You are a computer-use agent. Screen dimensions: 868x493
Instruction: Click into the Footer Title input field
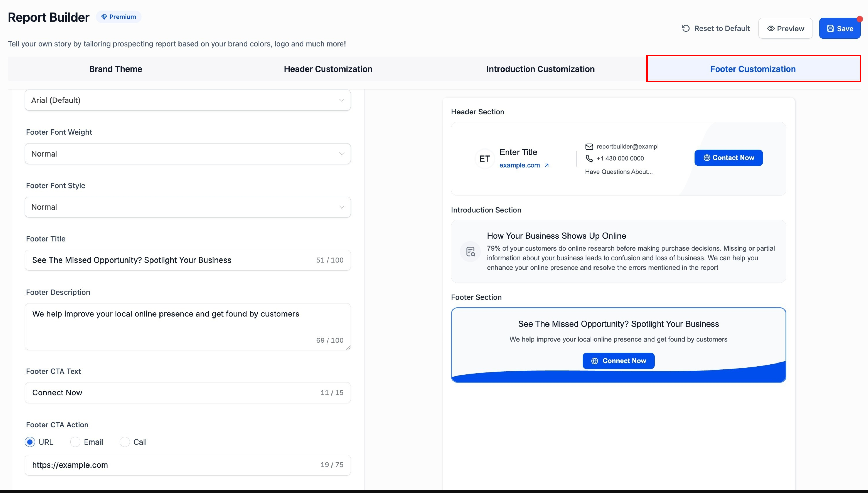(169, 260)
